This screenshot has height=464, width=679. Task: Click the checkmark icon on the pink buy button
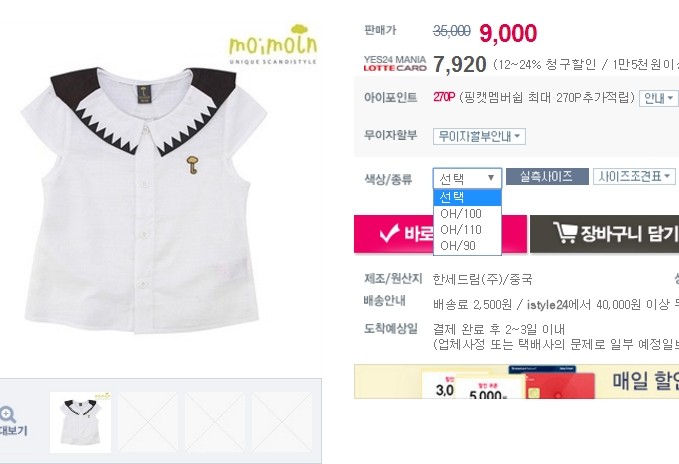pyautogui.click(x=388, y=233)
